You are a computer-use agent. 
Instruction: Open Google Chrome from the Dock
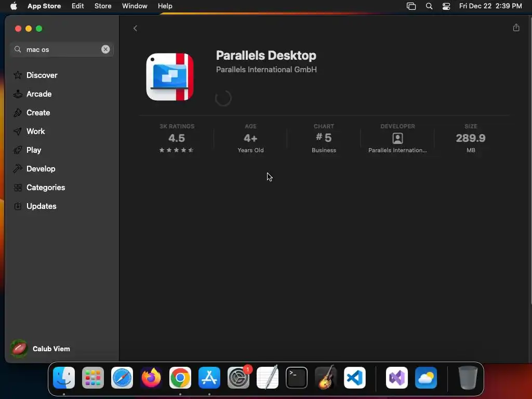(180, 378)
